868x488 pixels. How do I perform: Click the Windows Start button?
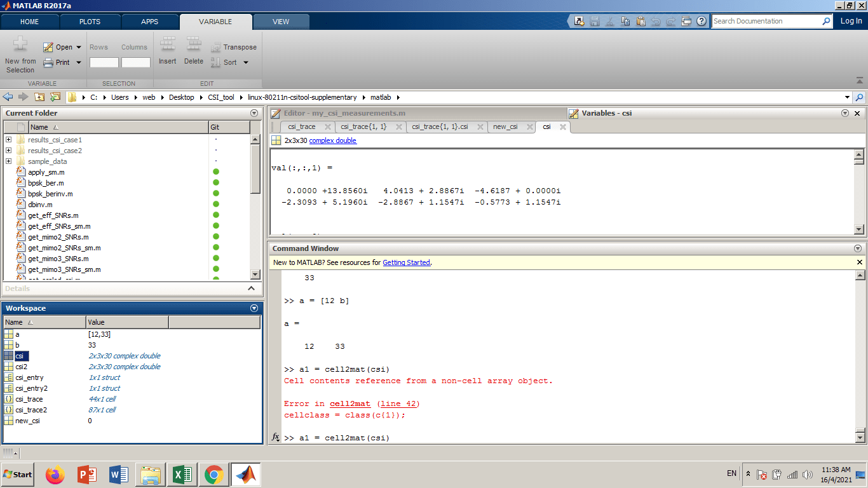[x=18, y=475]
